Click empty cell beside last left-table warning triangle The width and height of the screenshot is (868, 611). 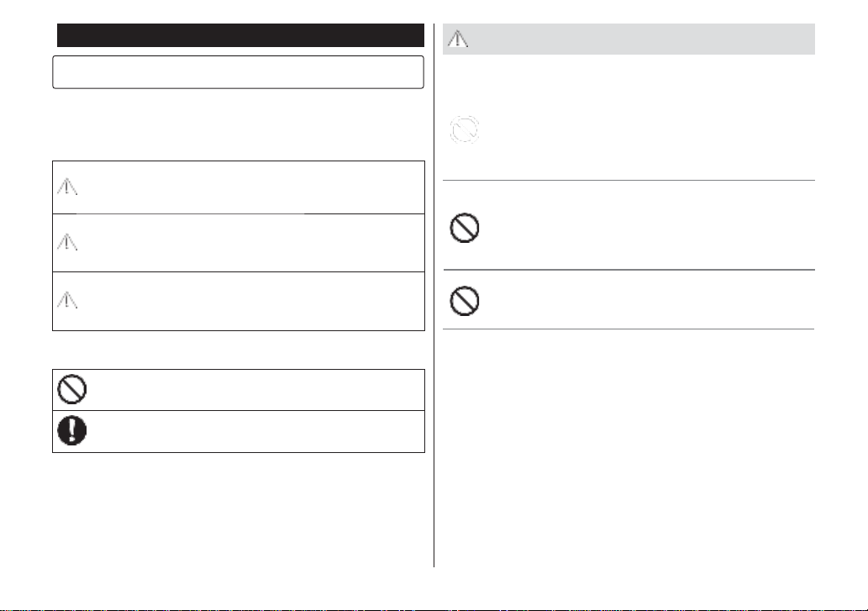(252, 301)
